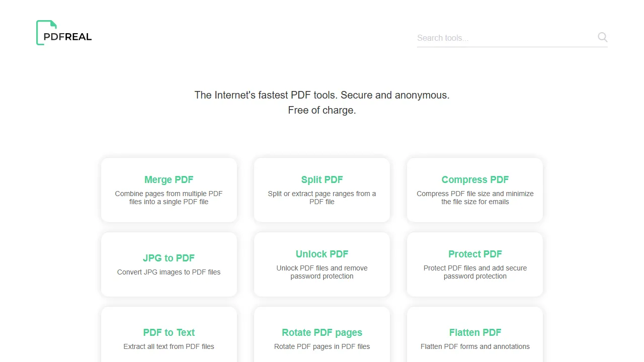The width and height of the screenshot is (644, 362).
Task: Select the Compress PDF heading
Action: coord(474,179)
